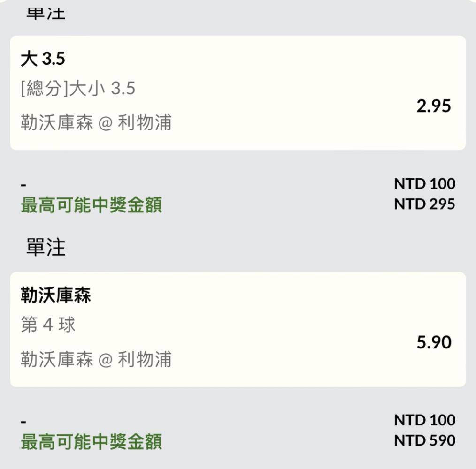Click the 2.95 odds value
This screenshot has width=476, height=469.
[x=433, y=106]
